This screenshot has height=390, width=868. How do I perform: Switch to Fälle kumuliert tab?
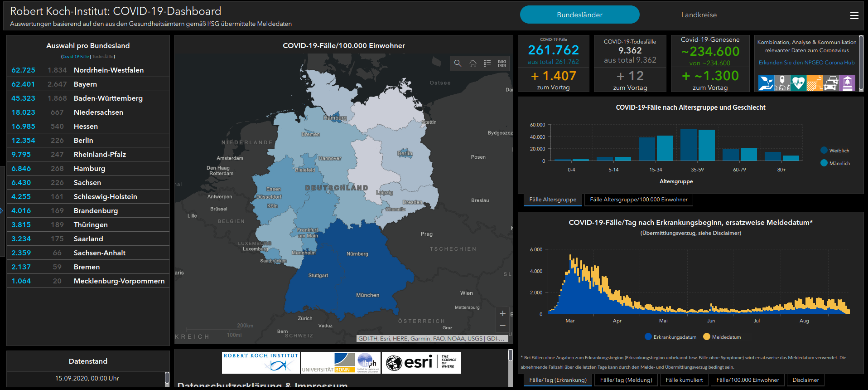click(x=684, y=380)
